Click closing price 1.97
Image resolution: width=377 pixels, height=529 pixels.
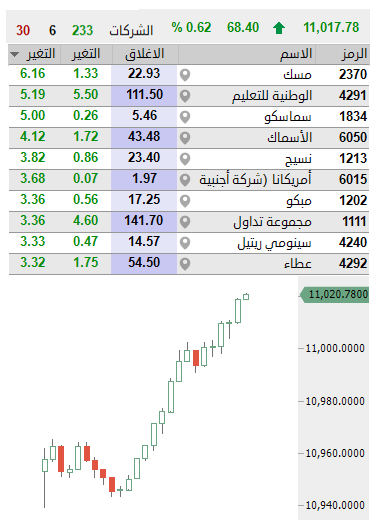tap(144, 178)
